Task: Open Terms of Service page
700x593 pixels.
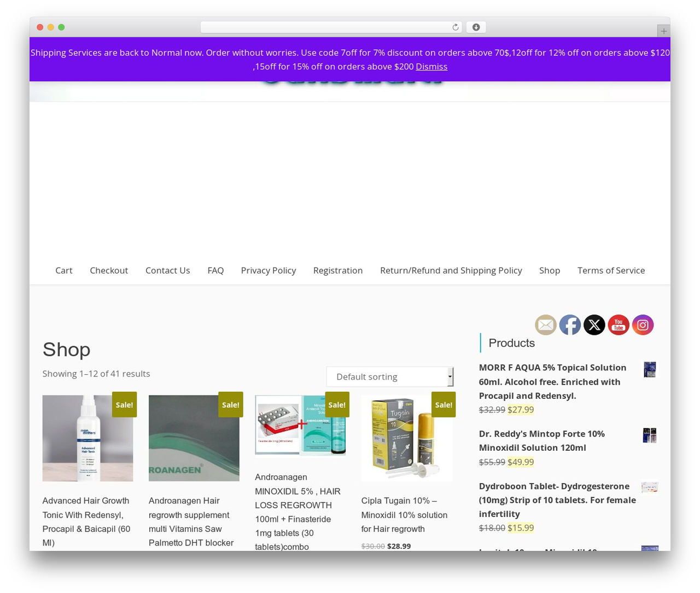Action: coord(611,270)
